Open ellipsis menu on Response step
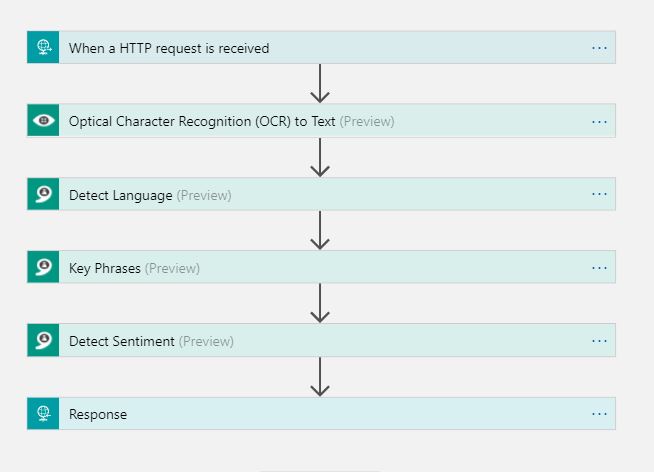This screenshot has width=654, height=472. pos(599,414)
